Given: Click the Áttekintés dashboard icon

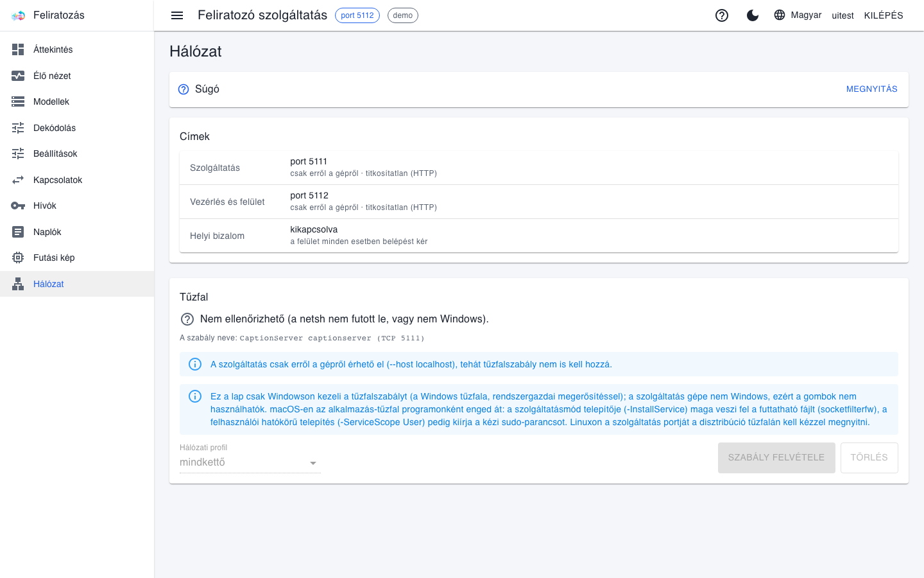Looking at the screenshot, I should (x=18, y=49).
